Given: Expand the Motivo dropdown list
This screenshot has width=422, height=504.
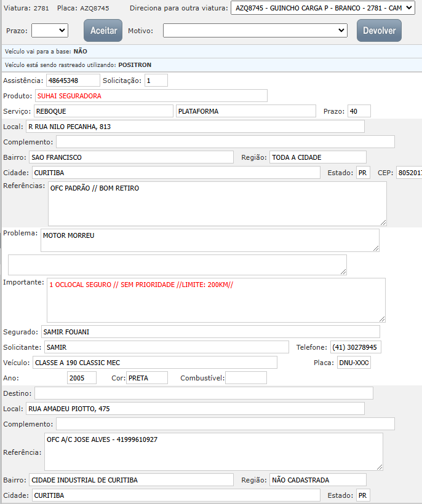Looking at the screenshot, I should pyautogui.click(x=255, y=30).
